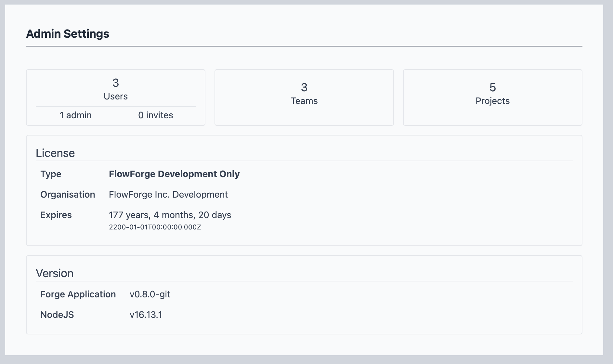Click the Projects count number
Image resolution: width=613 pixels, height=364 pixels.
[x=492, y=87]
